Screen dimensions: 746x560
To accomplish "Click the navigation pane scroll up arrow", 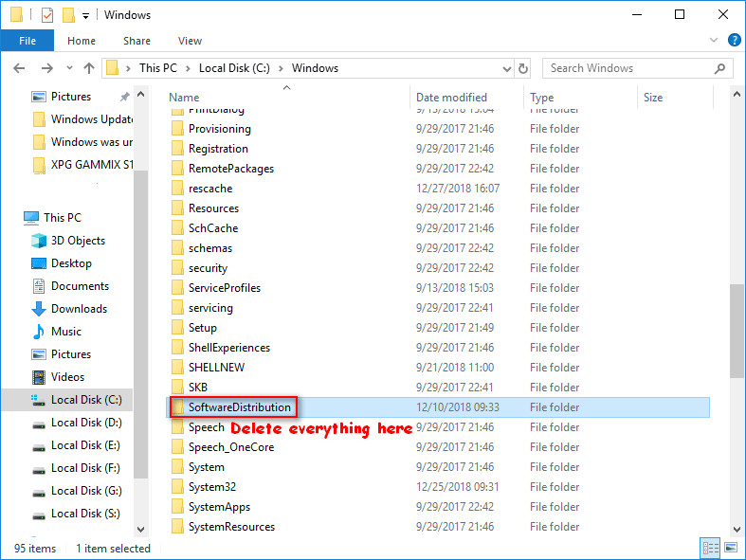I will [x=141, y=94].
